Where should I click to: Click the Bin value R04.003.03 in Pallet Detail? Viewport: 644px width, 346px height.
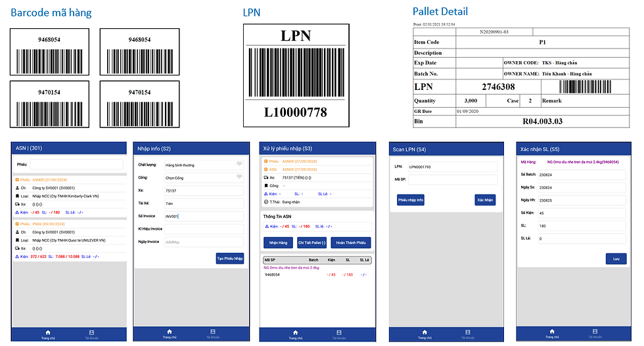[x=542, y=121]
